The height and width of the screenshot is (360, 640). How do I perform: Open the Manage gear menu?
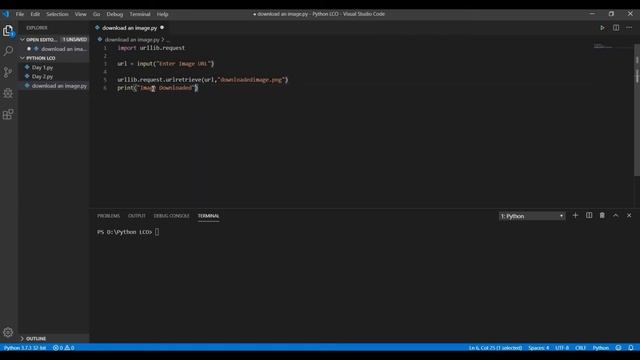(x=8, y=332)
